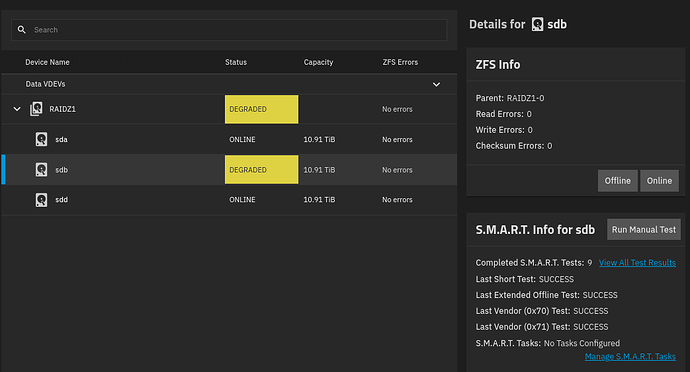Click the Status column header
The height and width of the screenshot is (372, 690).
236,62
